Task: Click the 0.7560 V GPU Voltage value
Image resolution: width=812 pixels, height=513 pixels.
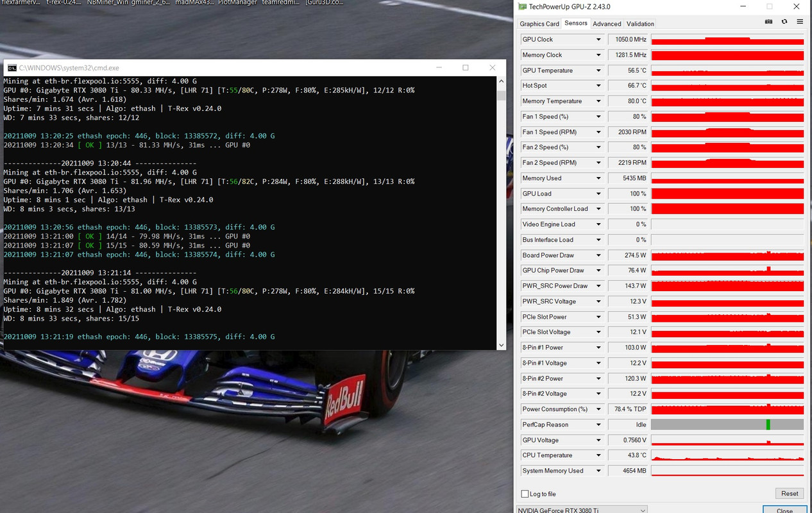Action: [x=628, y=440]
